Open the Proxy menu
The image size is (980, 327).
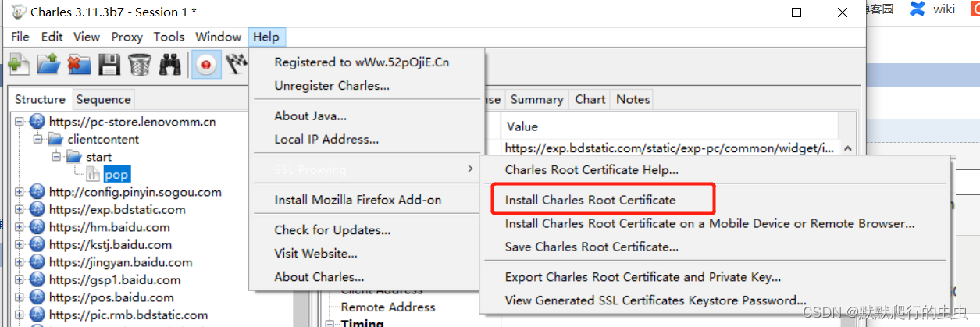click(x=127, y=37)
